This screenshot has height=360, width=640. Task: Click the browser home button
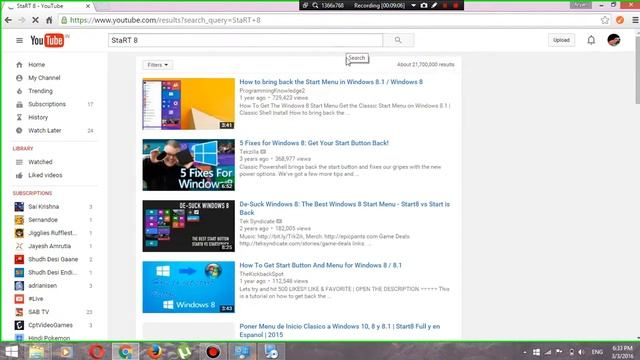click(x=49, y=20)
